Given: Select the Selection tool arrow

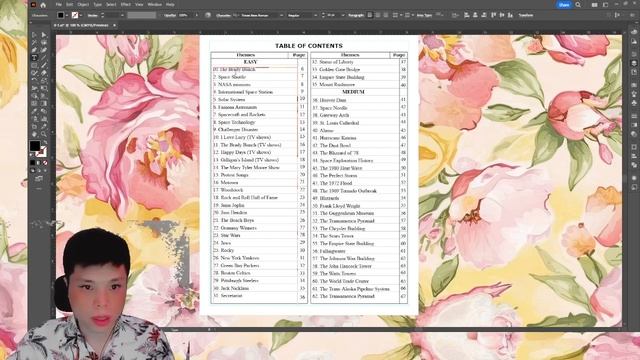Looking at the screenshot, I should point(34,35).
